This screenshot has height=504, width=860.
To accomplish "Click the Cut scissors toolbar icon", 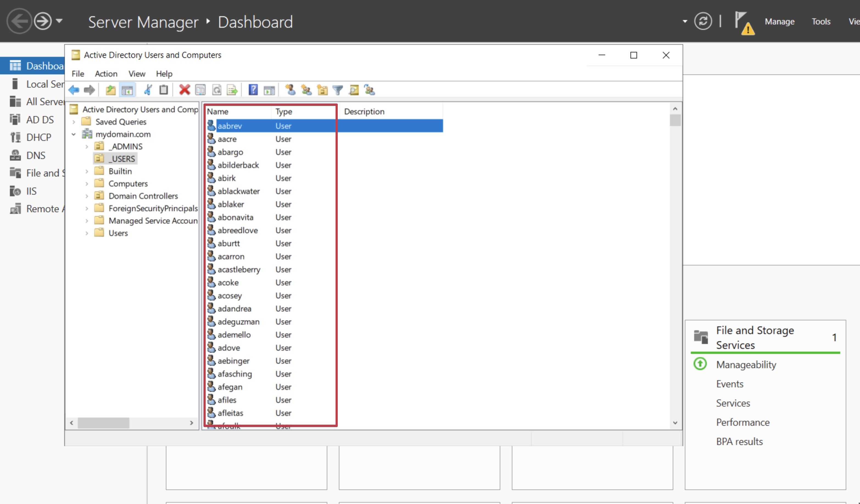I will [148, 90].
